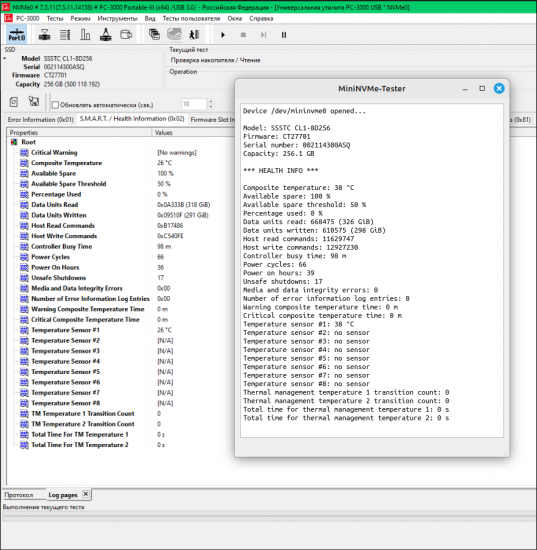
Task: Click the stop test toolbar button
Action: coord(243,35)
